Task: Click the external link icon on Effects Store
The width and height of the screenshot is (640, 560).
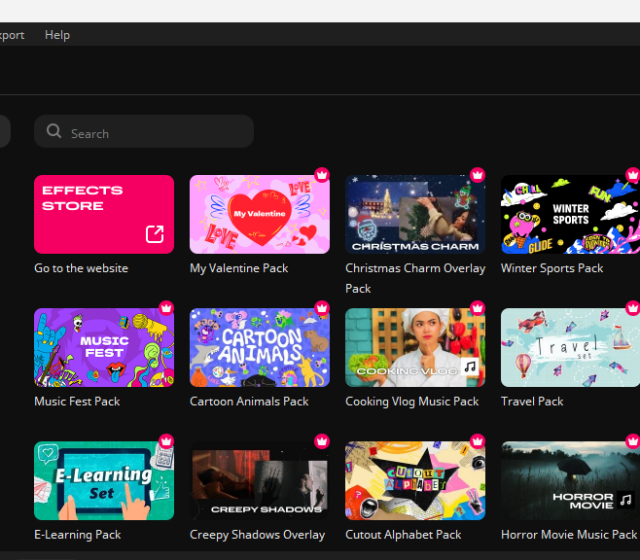Action: (x=155, y=234)
